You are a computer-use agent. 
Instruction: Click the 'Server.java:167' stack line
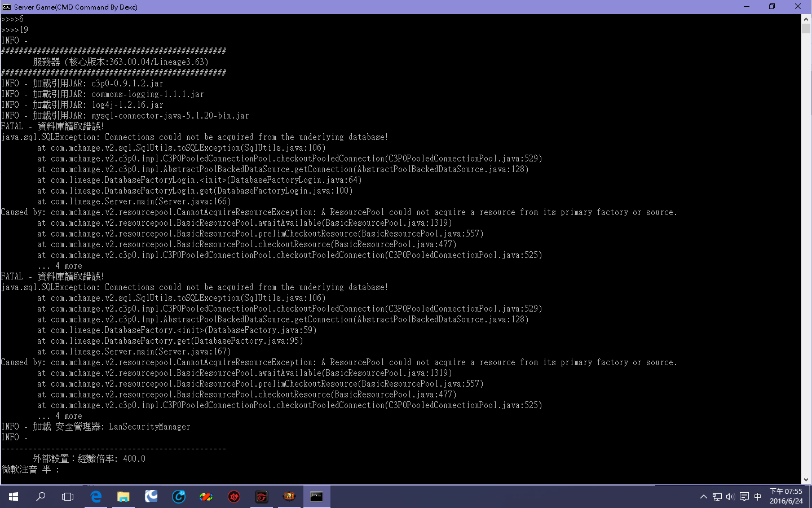pyautogui.click(x=134, y=352)
